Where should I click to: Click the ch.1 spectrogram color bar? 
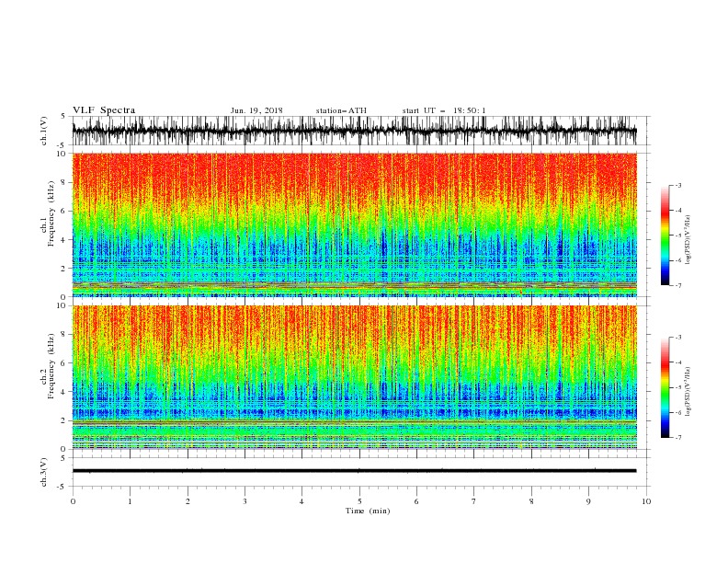[x=665, y=236]
